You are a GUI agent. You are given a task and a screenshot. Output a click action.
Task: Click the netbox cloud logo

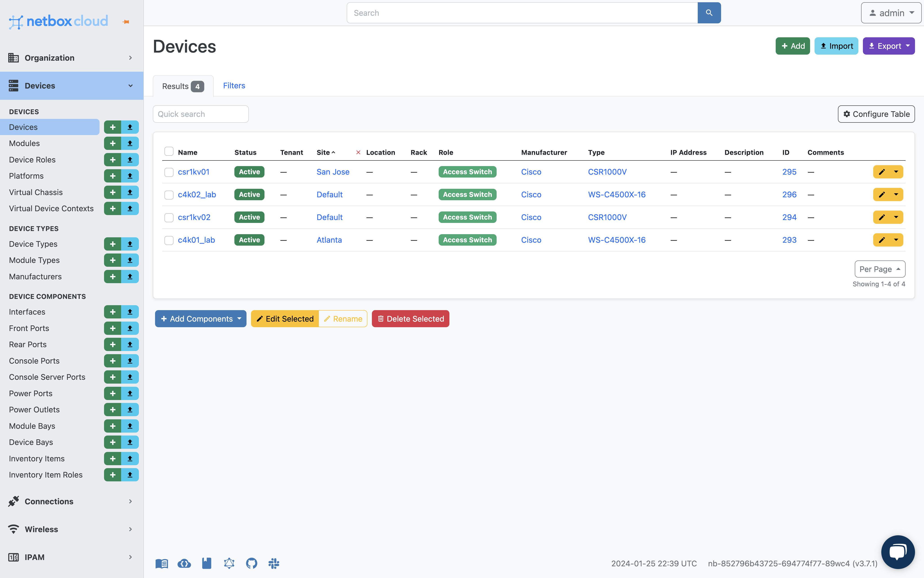(x=58, y=21)
